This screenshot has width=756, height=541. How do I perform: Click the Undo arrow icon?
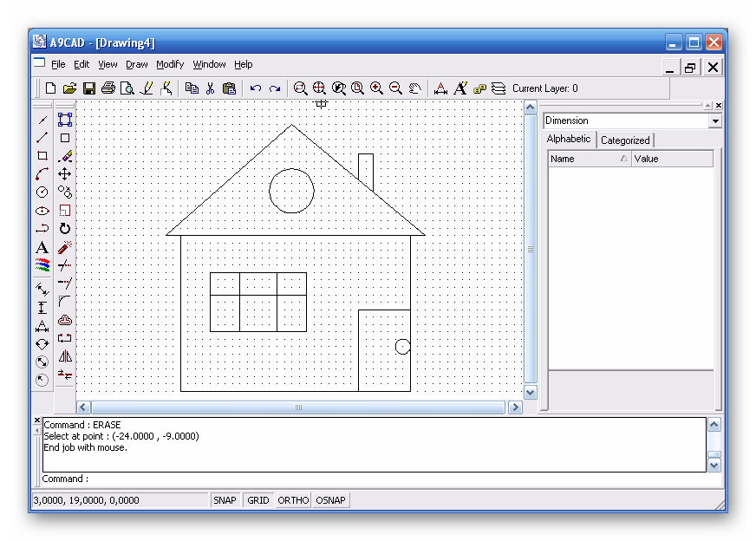point(256,88)
